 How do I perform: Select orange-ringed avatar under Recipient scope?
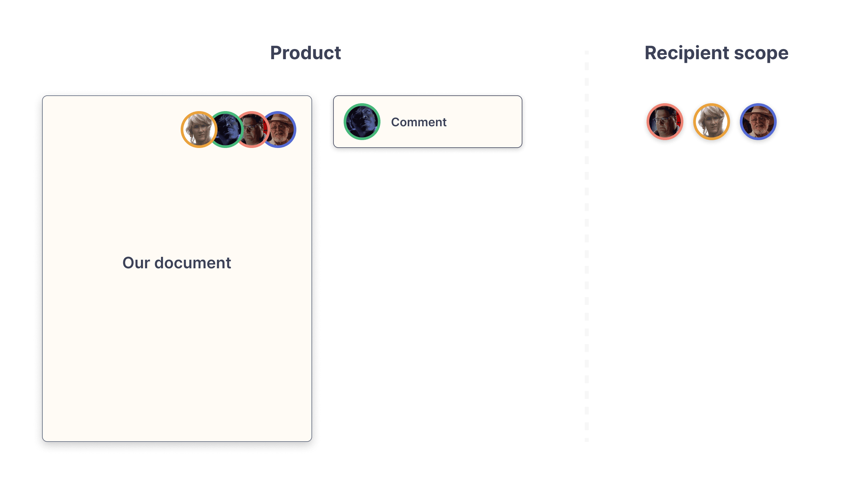(711, 122)
